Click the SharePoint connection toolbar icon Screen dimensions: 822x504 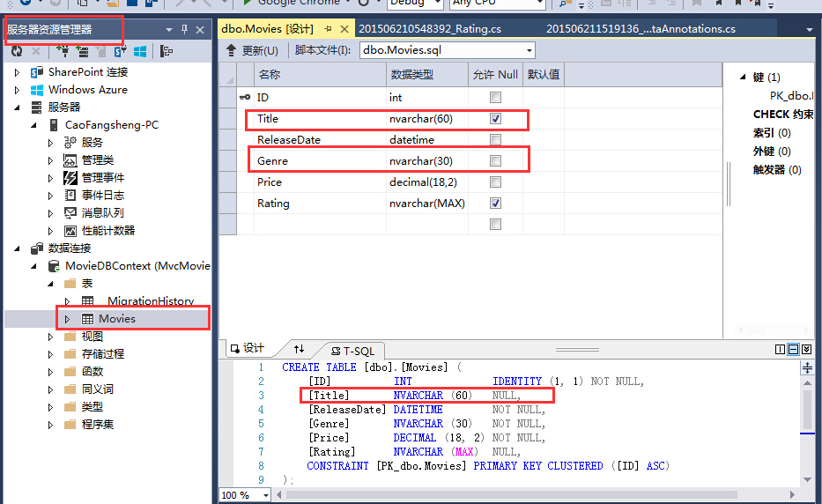tap(120, 51)
